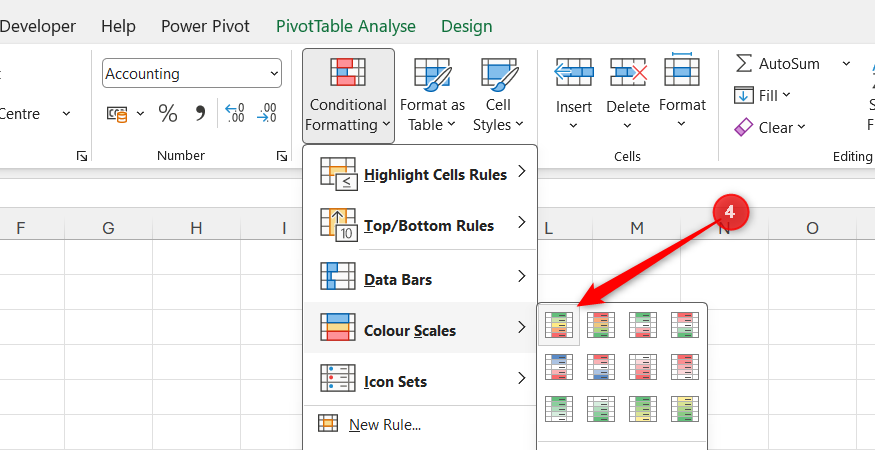Apply Percent Style to selection
The width and height of the screenshot is (875, 450).
pos(167,113)
